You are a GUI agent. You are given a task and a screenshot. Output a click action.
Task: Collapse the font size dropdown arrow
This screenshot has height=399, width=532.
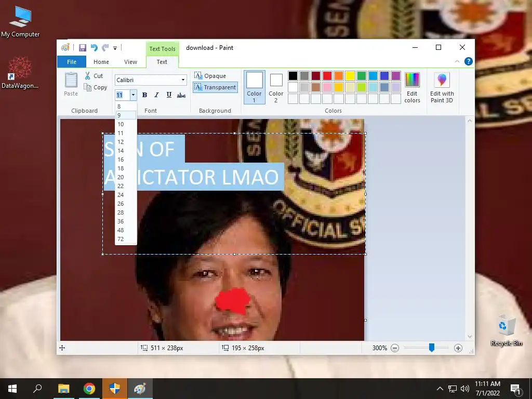(x=133, y=95)
